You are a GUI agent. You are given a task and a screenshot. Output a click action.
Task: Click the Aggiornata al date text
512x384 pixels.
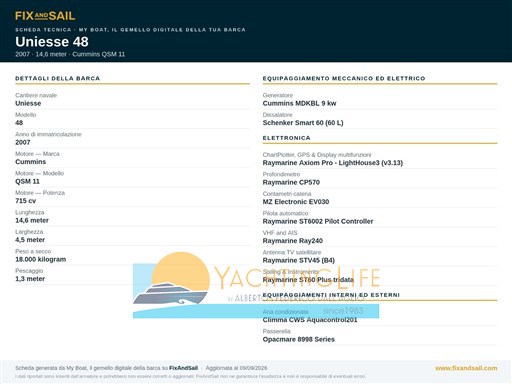(236, 368)
